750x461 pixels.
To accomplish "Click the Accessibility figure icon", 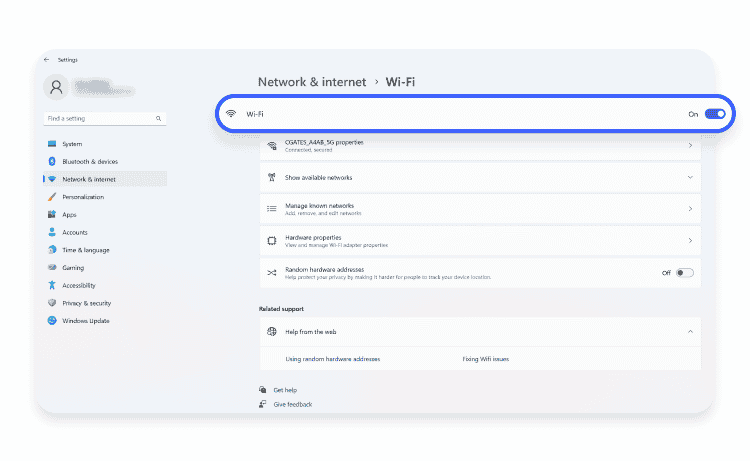I will pos(52,285).
